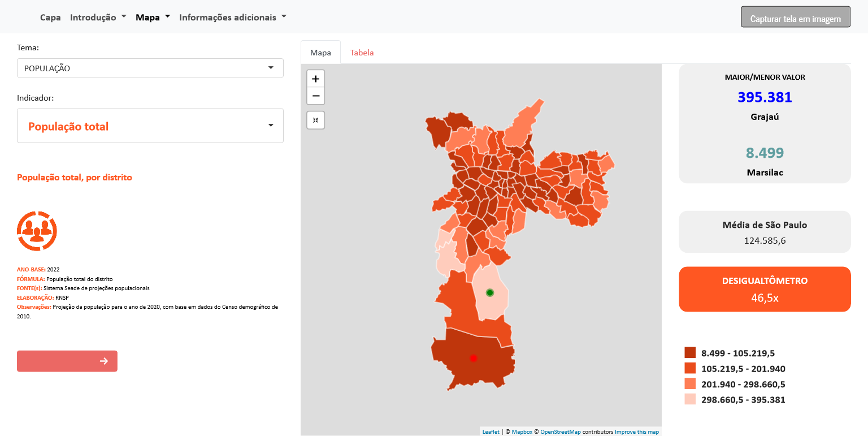This screenshot has height=436, width=868.
Task: Click the green Grajaú marker dot
Action: coord(490,292)
